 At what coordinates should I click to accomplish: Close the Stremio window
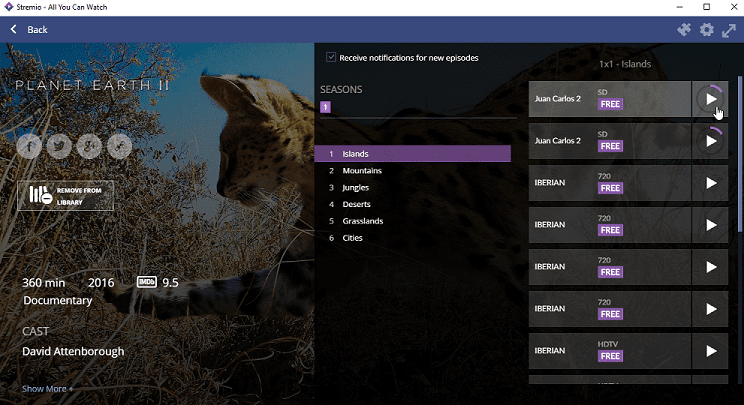[x=734, y=7]
